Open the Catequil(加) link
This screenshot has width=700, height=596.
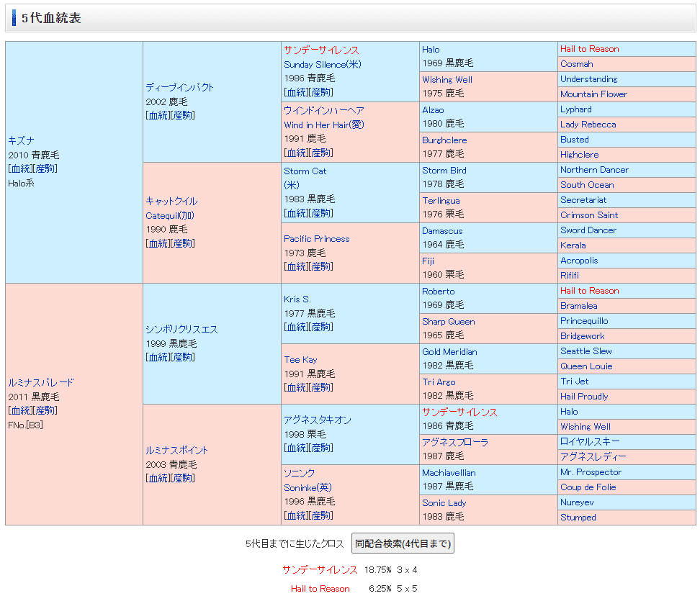pyautogui.click(x=170, y=215)
